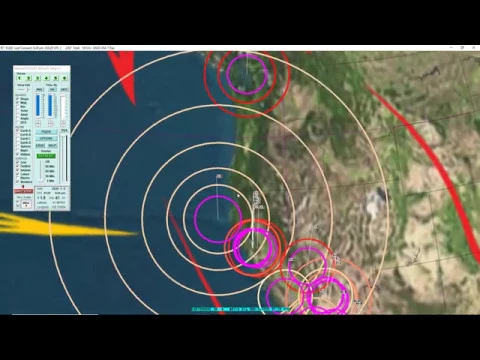480x360 pixels.
Task: Open the dropdown under Time Scales
Action: 26,204
